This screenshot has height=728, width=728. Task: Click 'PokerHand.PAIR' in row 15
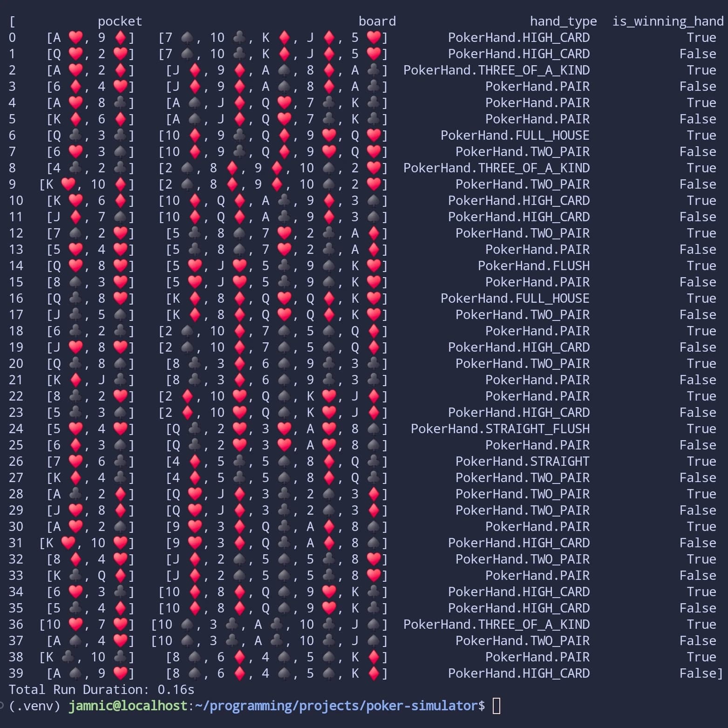537,282
